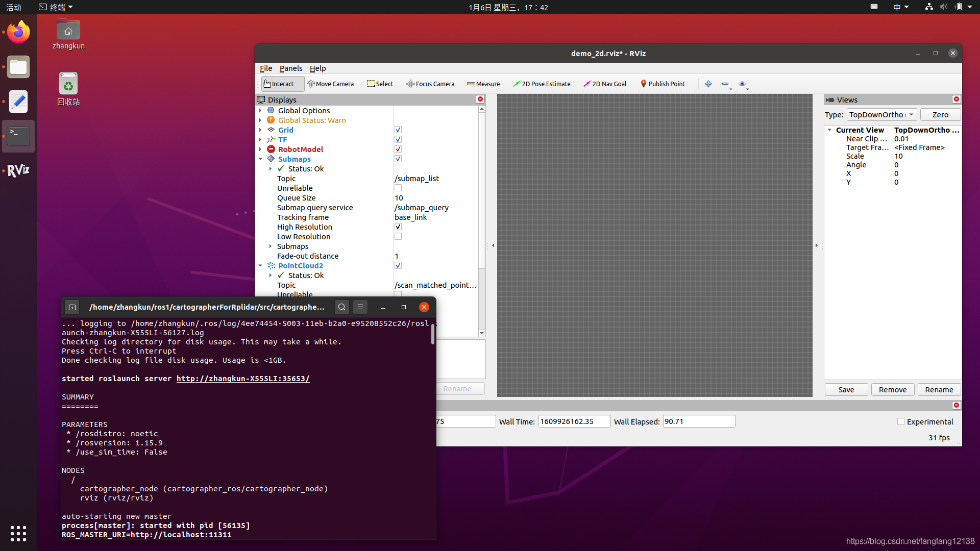The width and height of the screenshot is (980, 551).
Task: Expand the Global Status: Warn node
Action: 260,120
